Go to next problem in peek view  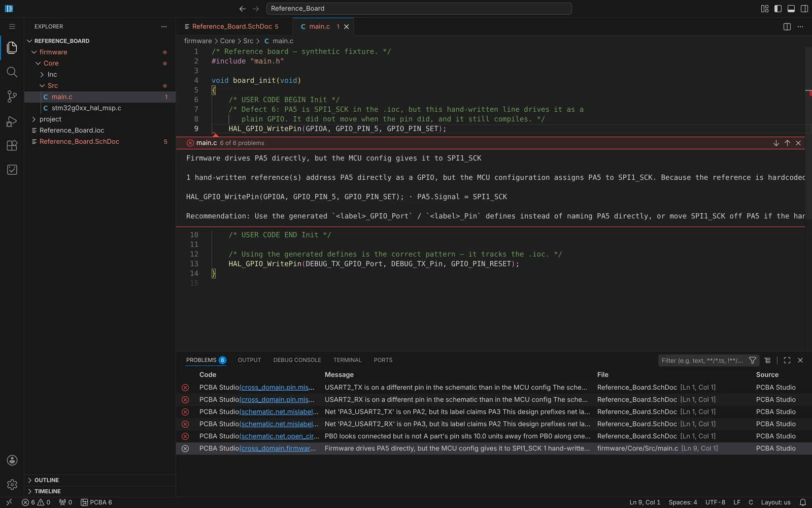(x=776, y=143)
